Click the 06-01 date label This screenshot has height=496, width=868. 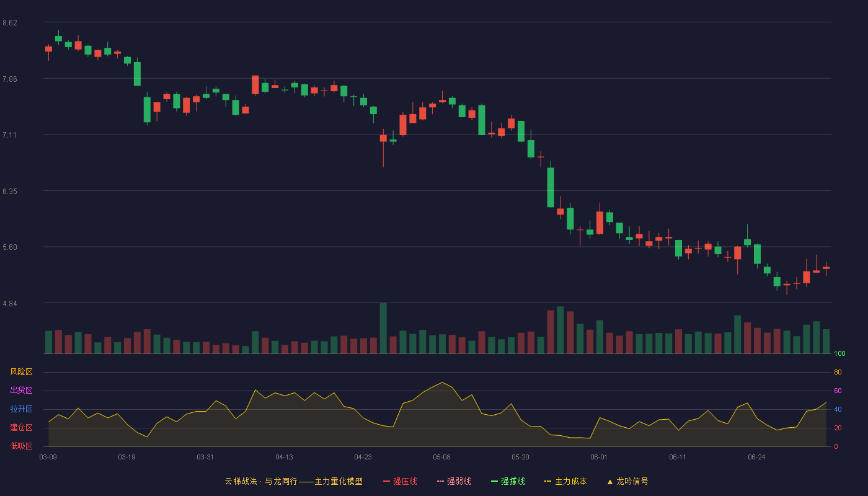599,457
